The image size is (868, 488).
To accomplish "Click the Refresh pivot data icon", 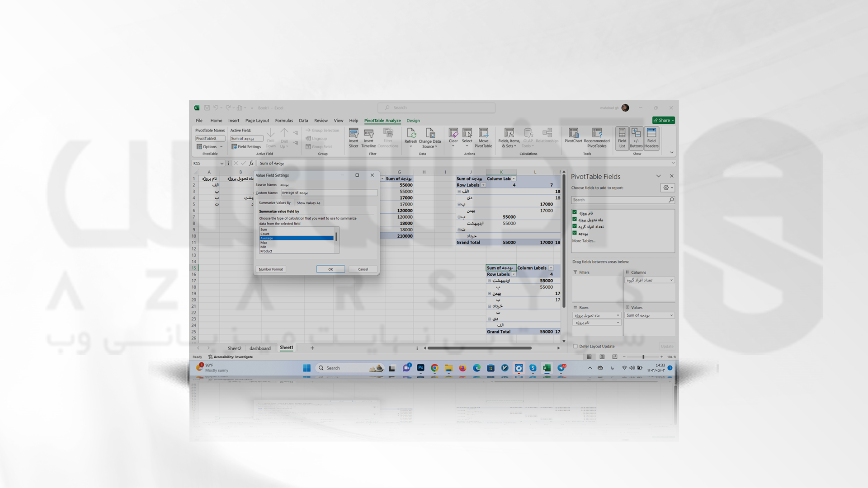I will tap(410, 138).
